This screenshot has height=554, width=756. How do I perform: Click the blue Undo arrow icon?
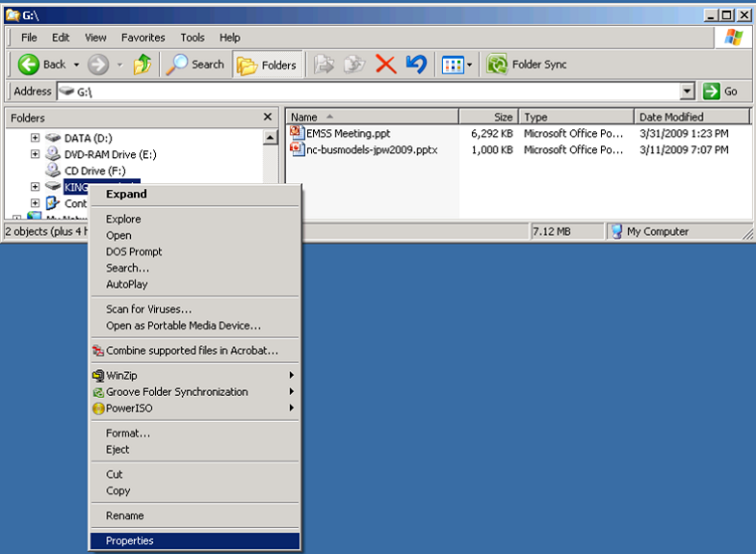416,65
